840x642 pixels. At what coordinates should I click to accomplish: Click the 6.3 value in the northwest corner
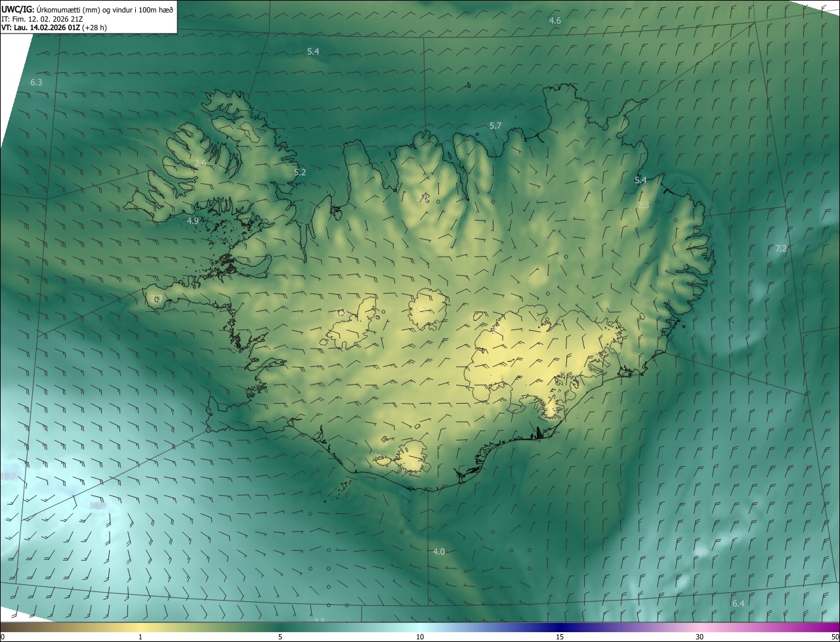click(36, 83)
